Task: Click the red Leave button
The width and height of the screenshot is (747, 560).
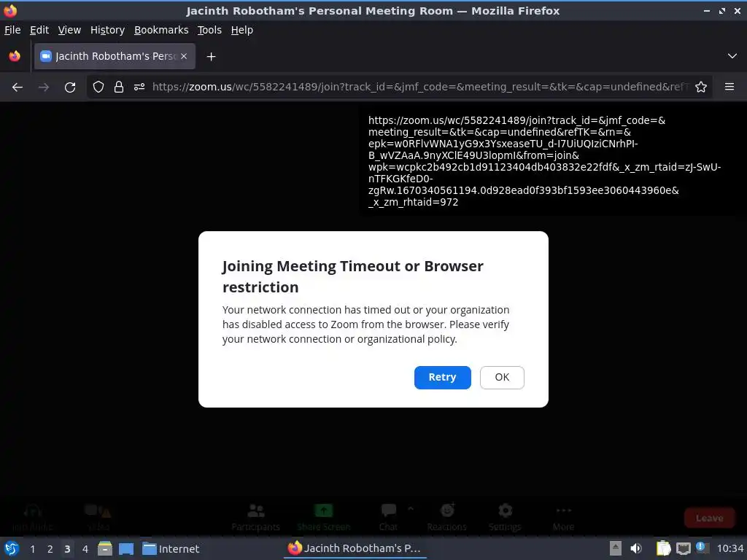Action: [x=709, y=518]
